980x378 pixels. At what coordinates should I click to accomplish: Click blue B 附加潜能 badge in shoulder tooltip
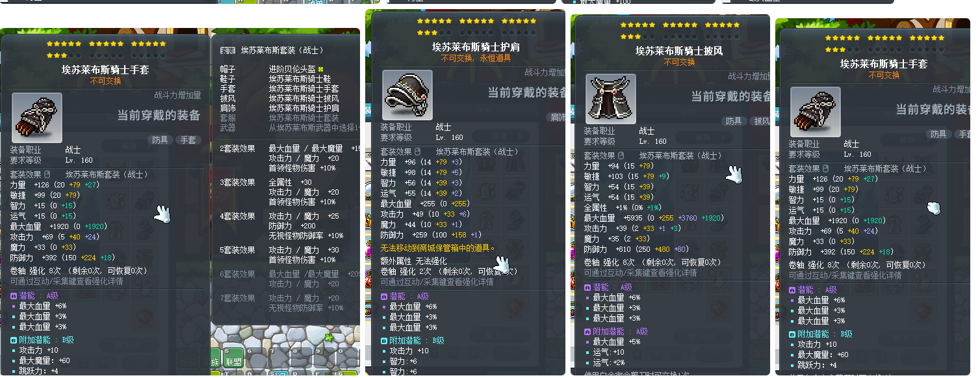384,340
